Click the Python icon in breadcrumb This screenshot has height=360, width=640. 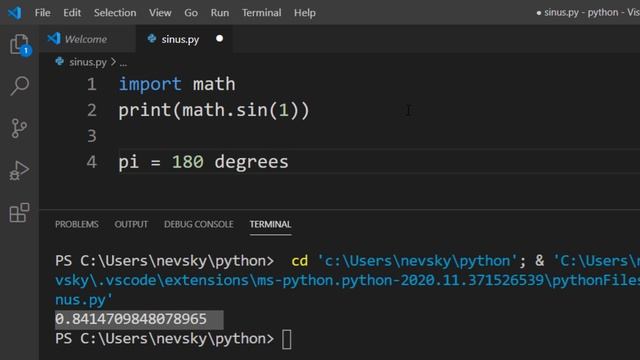(x=60, y=62)
